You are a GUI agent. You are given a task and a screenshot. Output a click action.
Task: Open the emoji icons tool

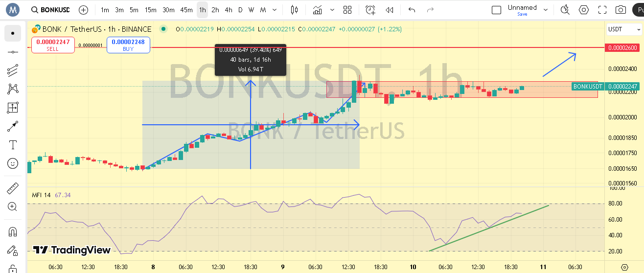click(13, 163)
